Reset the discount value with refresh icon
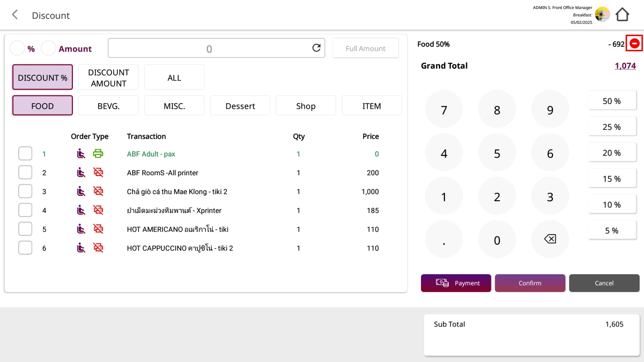Viewport: 644px width, 362px height. (316, 48)
